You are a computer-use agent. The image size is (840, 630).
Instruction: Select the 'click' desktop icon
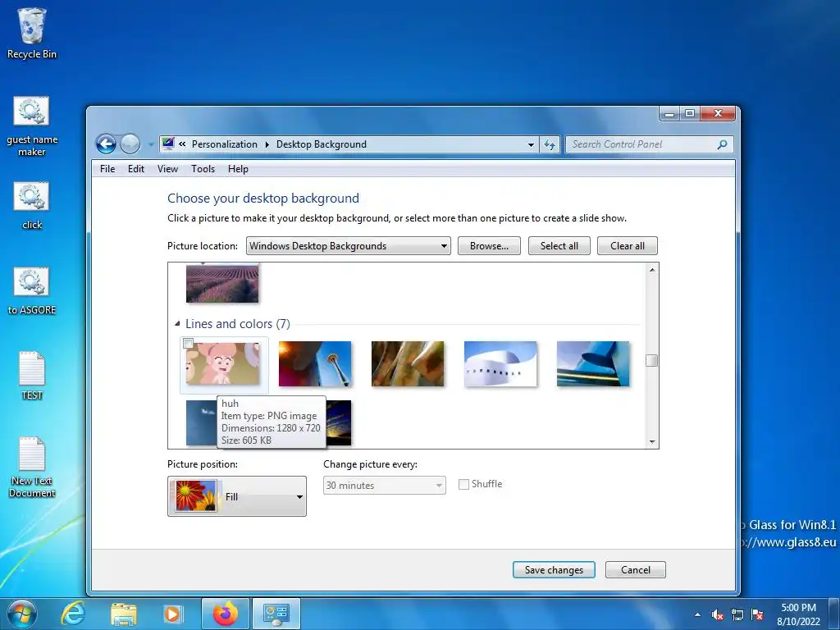coord(32,206)
